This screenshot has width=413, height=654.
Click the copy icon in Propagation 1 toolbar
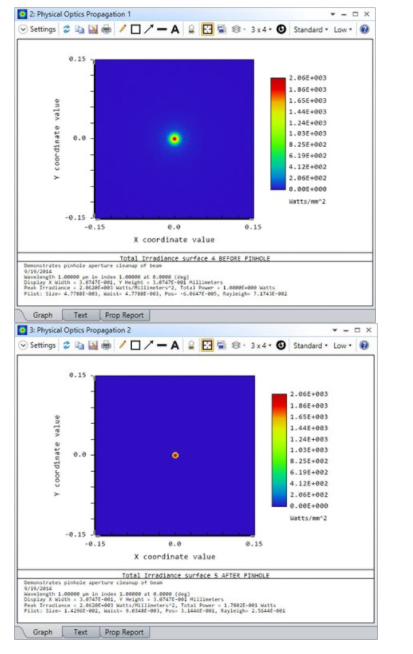click(x=79, y=30)
